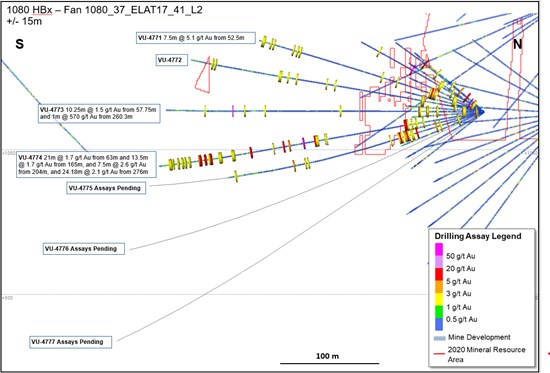This screenshot has width=550, height=373.
Task: Click the fan title 1080_37_ELAT17_41_L2
Action: tap(144, 10)
